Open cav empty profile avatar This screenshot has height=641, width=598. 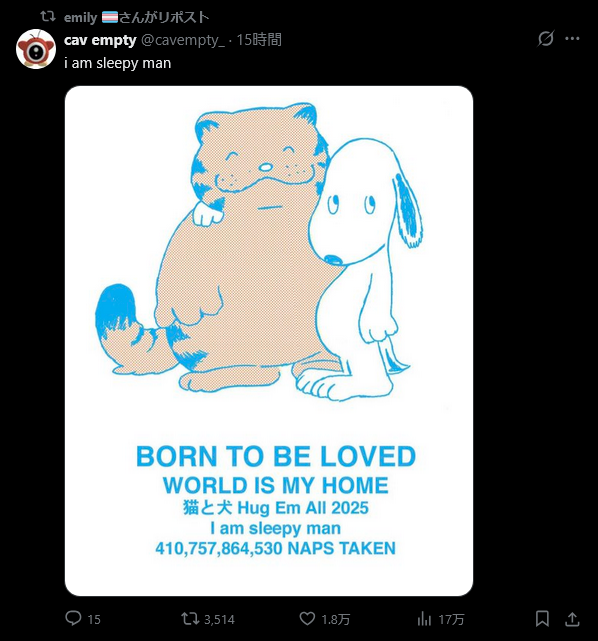tap(36, 49)
